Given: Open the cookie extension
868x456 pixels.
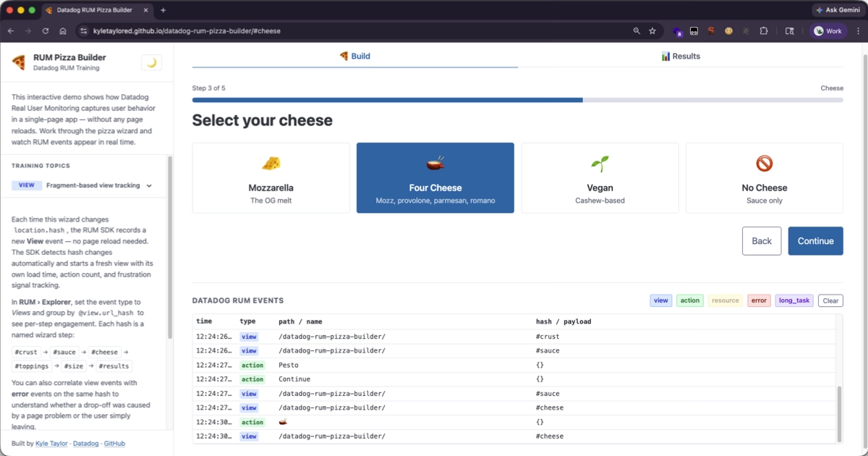Looking at the screenshot, I should pyautogui.click(x=728, y=31).
